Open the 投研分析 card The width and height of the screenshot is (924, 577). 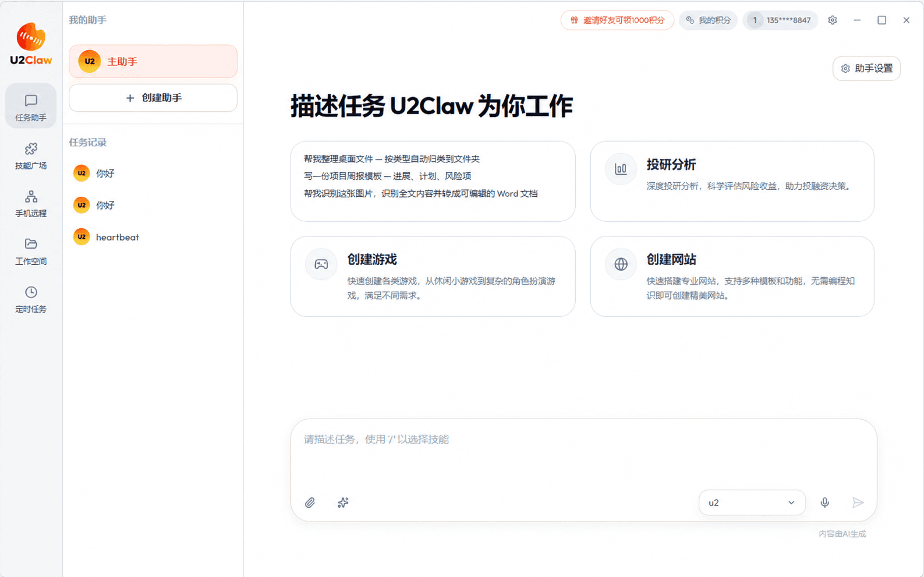click(732, 181)
